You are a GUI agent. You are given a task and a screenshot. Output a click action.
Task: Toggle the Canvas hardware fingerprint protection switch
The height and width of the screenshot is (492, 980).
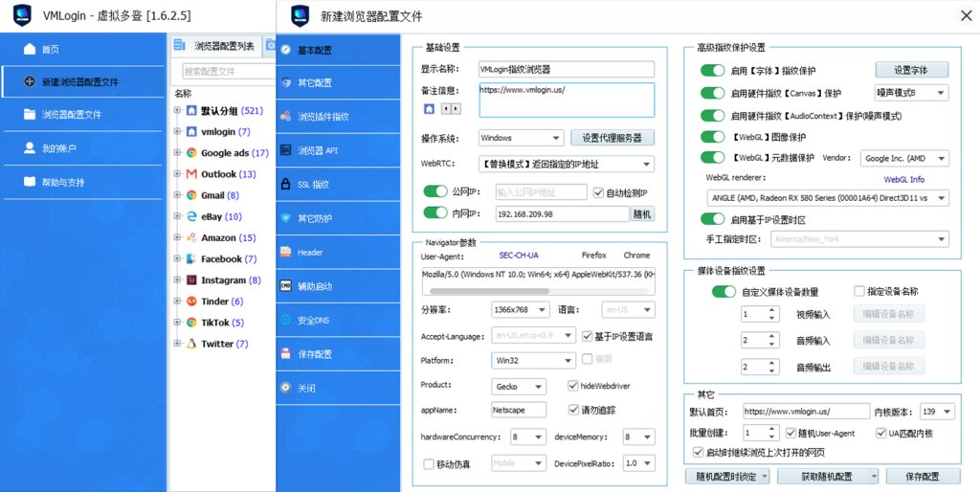pos(712,93)
